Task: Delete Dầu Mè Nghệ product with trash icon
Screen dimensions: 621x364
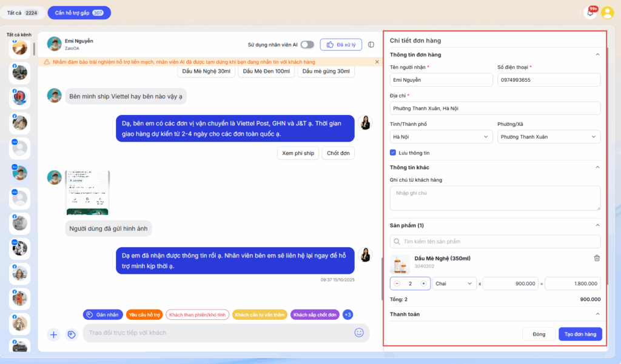Action: tap(597, 258)
